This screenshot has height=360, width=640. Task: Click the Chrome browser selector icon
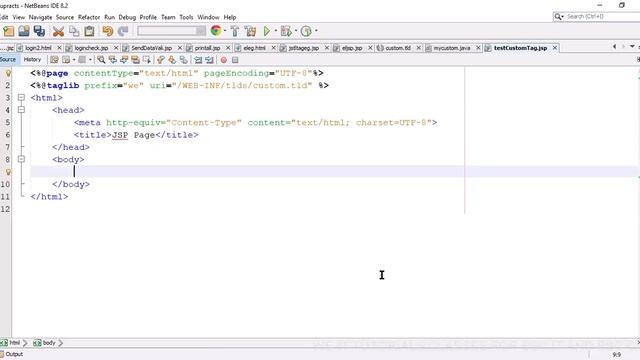click(x=216, y=31)
